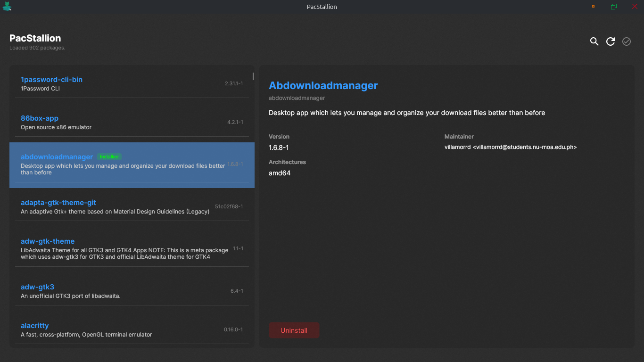Select the 1password-cli-bin package
Screen dimensions: 644x362
(132, 84)
